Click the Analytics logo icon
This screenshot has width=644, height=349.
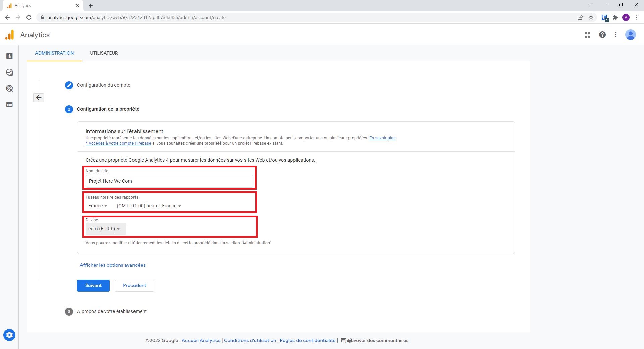click(10, 35)
